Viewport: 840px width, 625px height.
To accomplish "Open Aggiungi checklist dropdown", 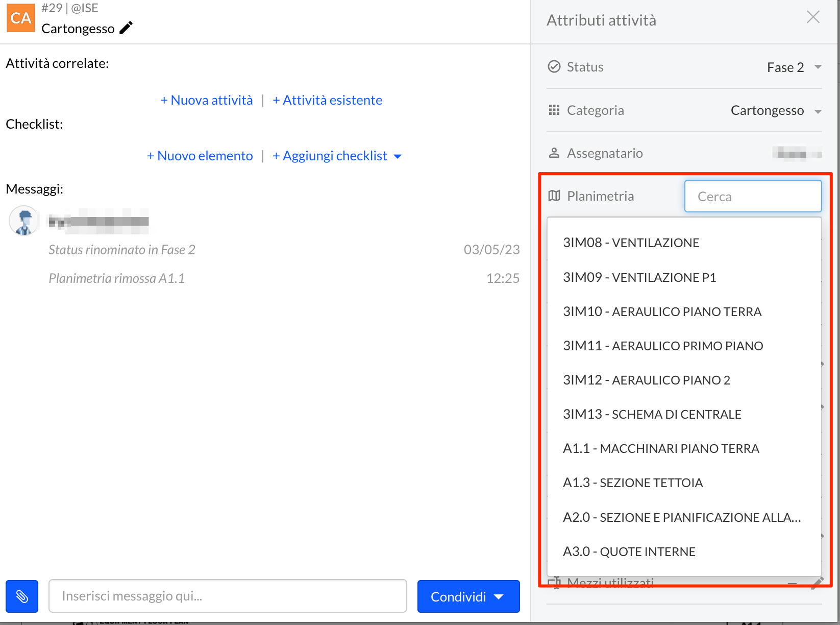I will pyautogui.click(x=337, y=156).
